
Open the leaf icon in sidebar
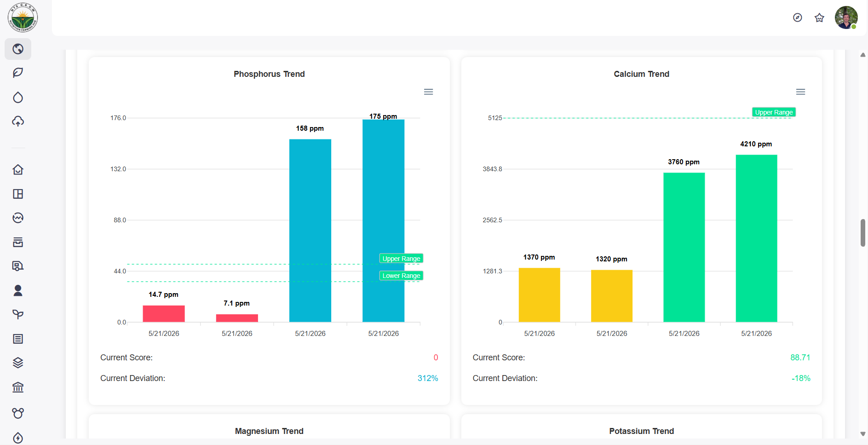tap(18, 73)
